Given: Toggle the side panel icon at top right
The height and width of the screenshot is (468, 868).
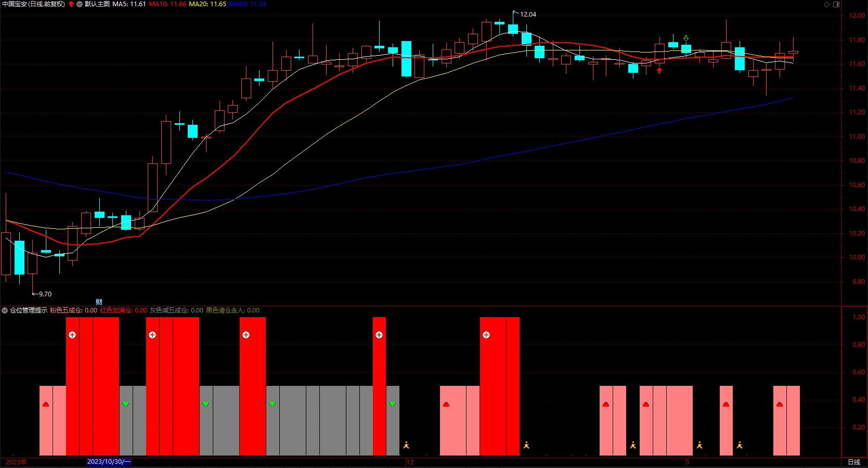Looking at the screenshot, I should 836,4.
